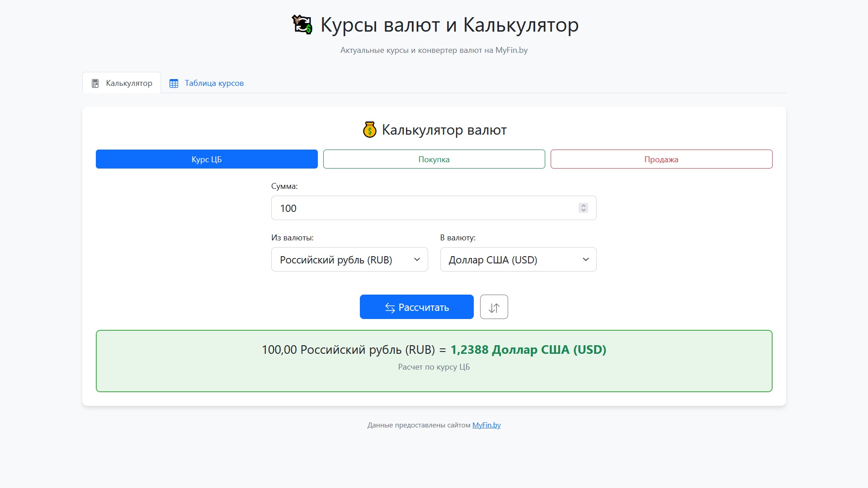Select the Курс ЦБ rate mode
Screen dimensions: 868x488
pyautogui.click(x=207, y=159)
